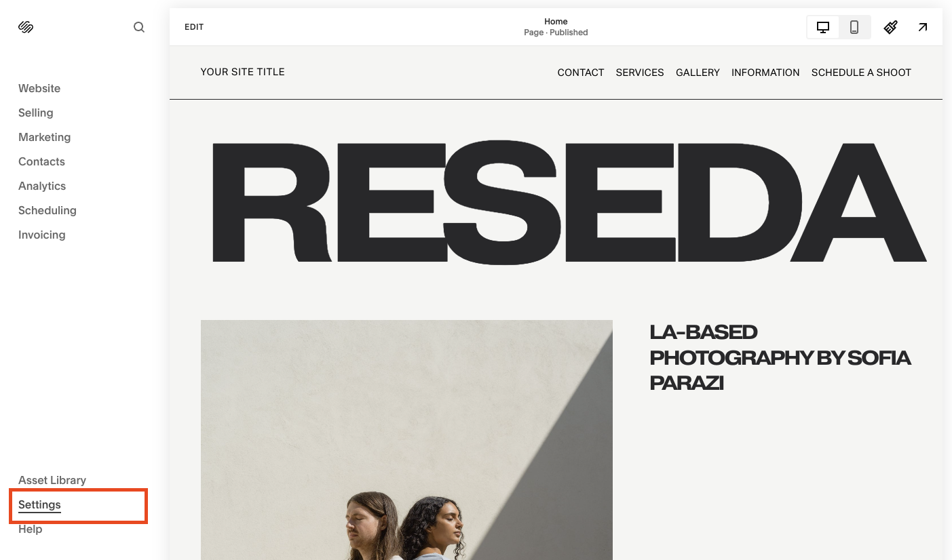Click YOUR SITE TITLE header text
Viewport: 952px width, 560px height.
pyautogui.click(x=243, y=72)
